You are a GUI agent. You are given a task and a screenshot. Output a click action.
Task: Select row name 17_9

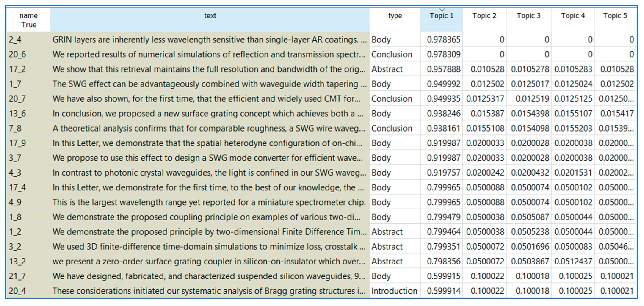pos(17,143)
